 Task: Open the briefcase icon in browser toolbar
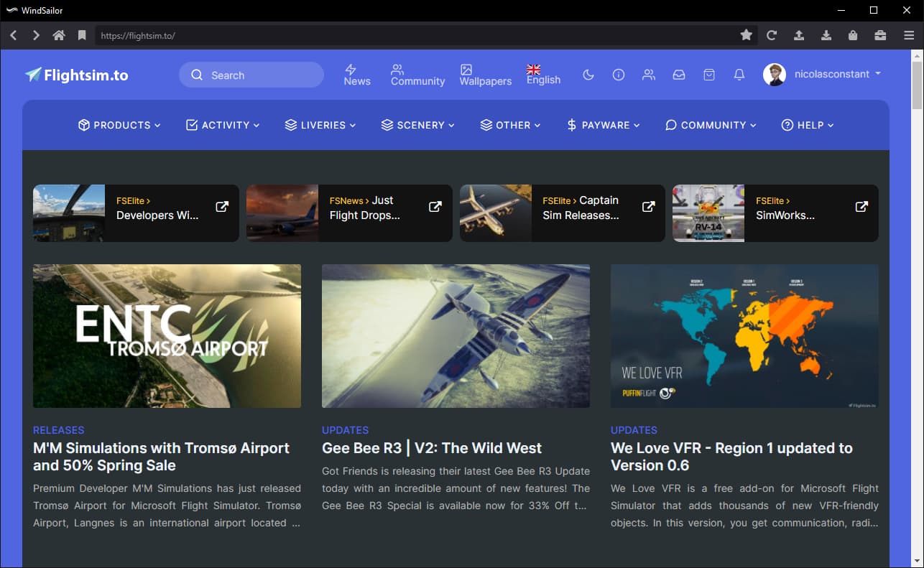[880, 35]
